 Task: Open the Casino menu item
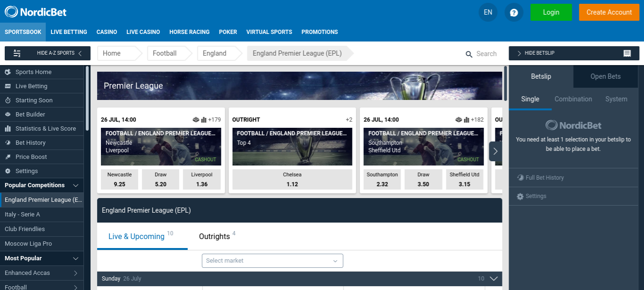107,32
